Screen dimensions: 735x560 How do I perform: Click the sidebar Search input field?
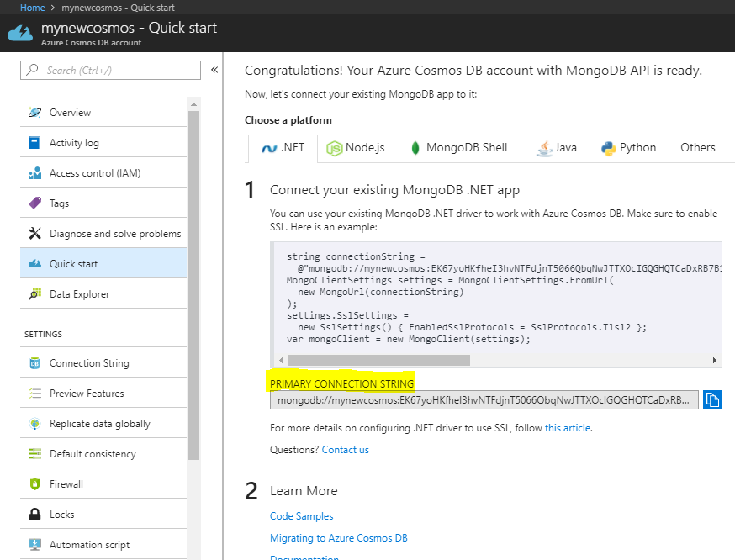110,71
